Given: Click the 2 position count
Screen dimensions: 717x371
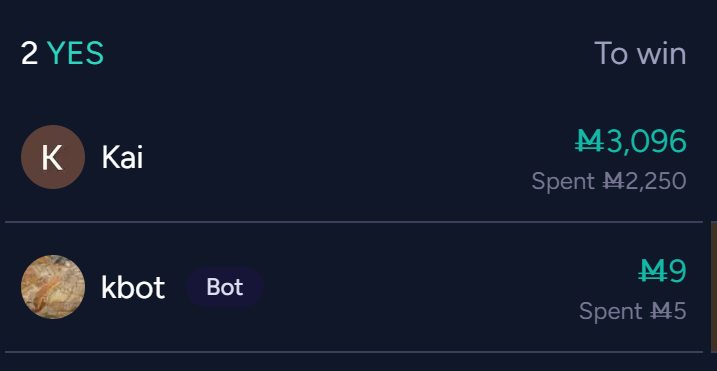Looking at the screenshot, I should [29, 54].
